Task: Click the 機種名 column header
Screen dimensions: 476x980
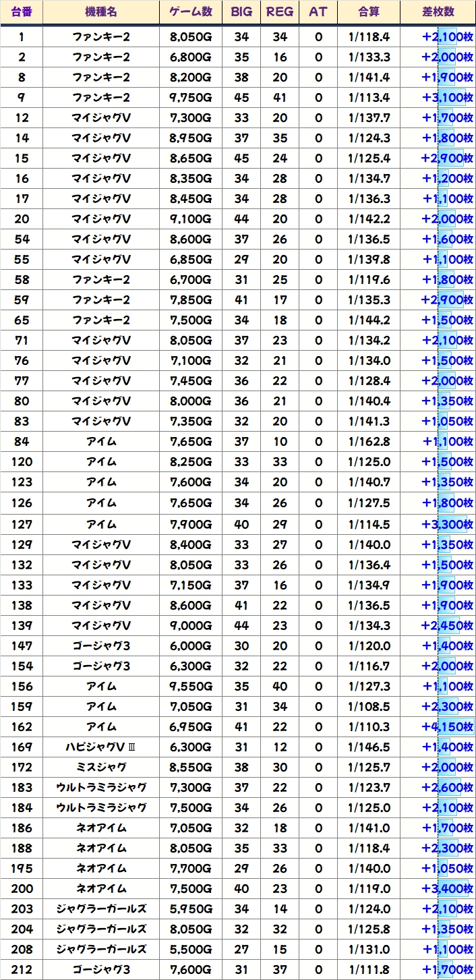Action: (100, 12)
